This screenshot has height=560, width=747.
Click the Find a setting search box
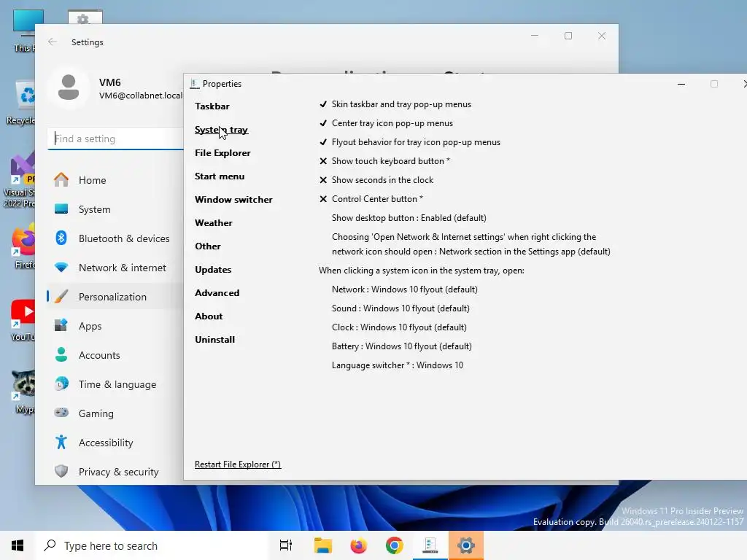pyautogui.click(x=115, y=139)
